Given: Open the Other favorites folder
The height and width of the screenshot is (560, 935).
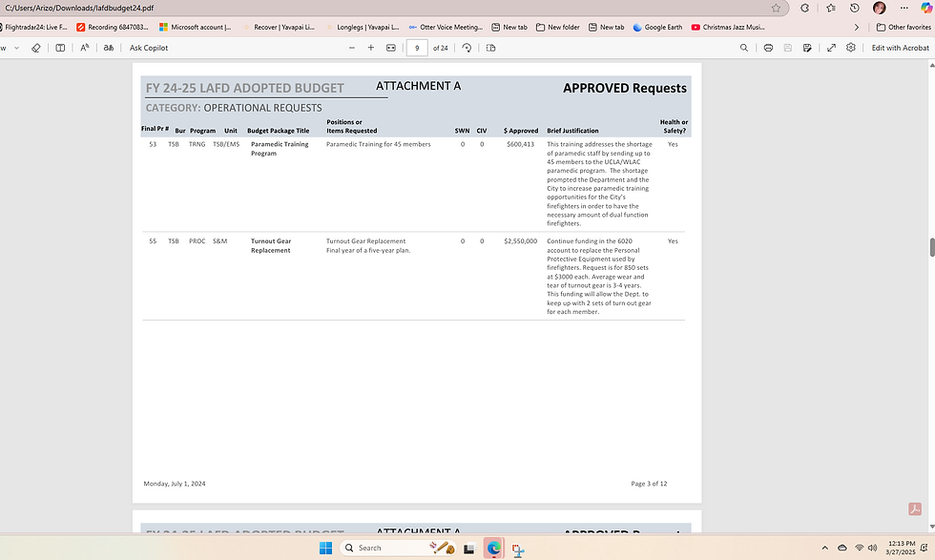Looking at the screenshot, I should [x=904, y=27].
